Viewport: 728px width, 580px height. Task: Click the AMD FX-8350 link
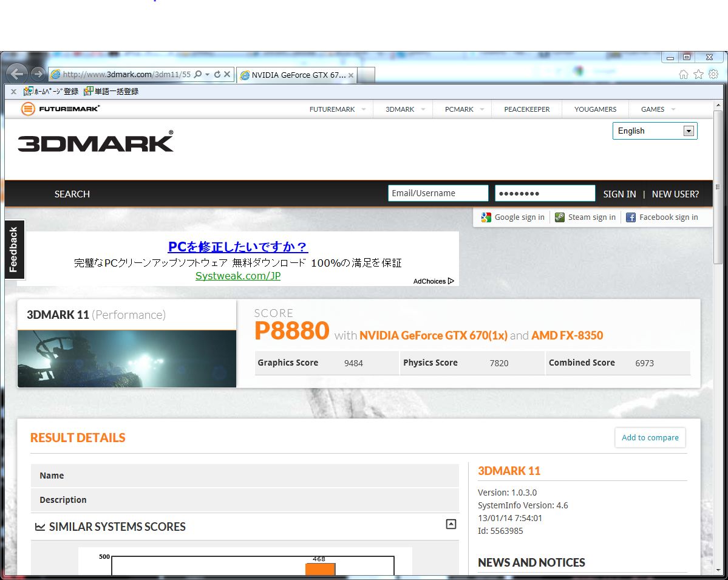click(567, 335)
